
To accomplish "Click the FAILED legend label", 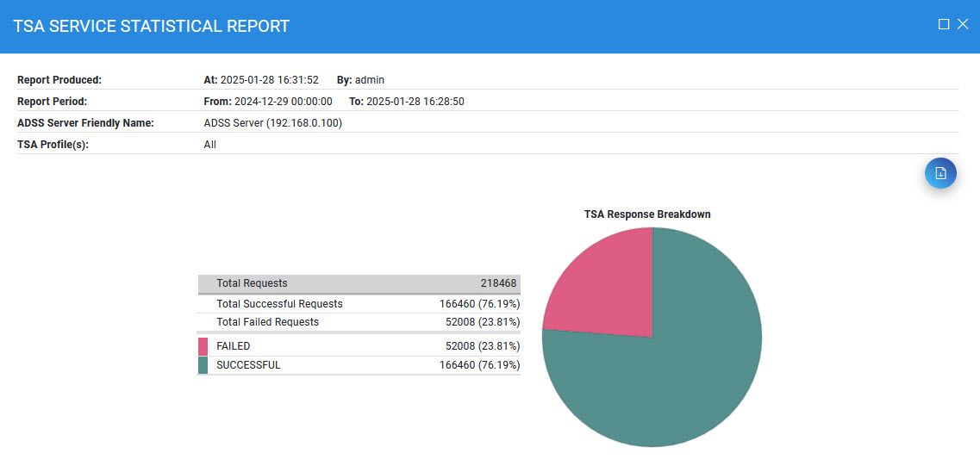I will tap(233, 346).
